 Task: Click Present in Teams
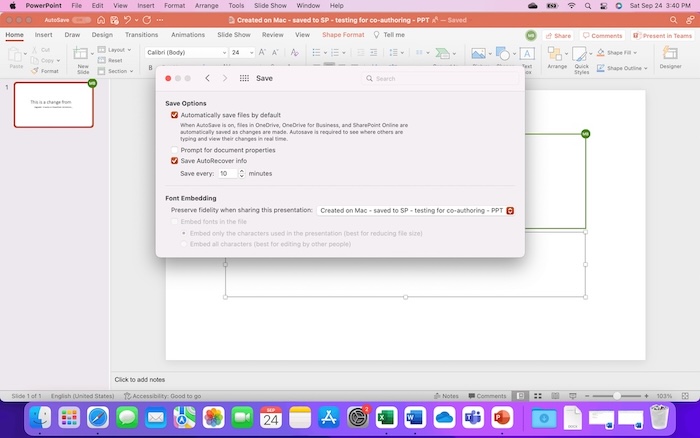(x=662, y=36)
